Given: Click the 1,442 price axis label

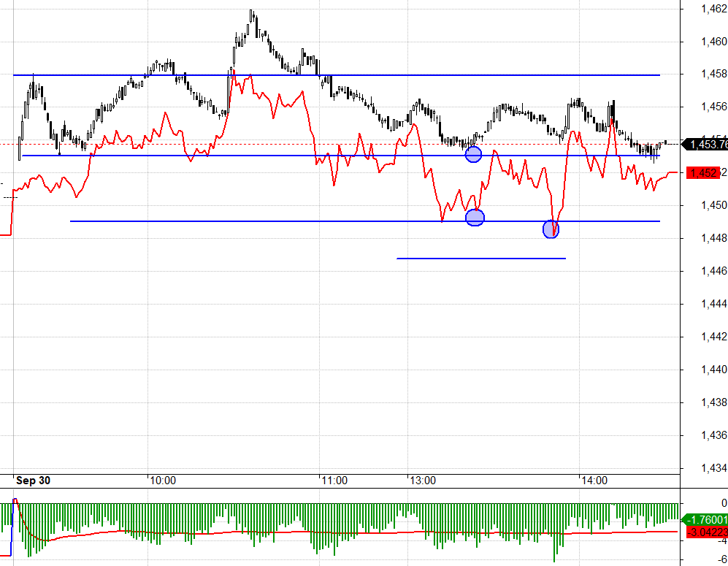Looking at the screenshot, I should tap(714, 337).
